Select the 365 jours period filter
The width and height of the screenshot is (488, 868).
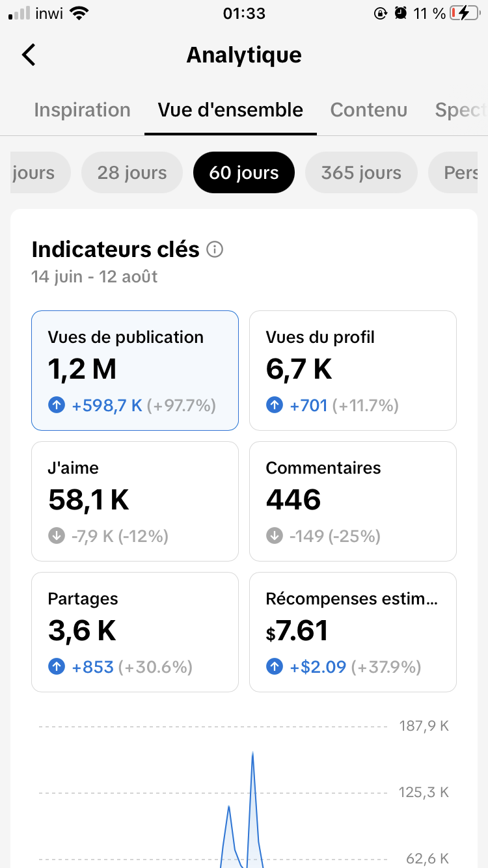[x=361, y=172]
